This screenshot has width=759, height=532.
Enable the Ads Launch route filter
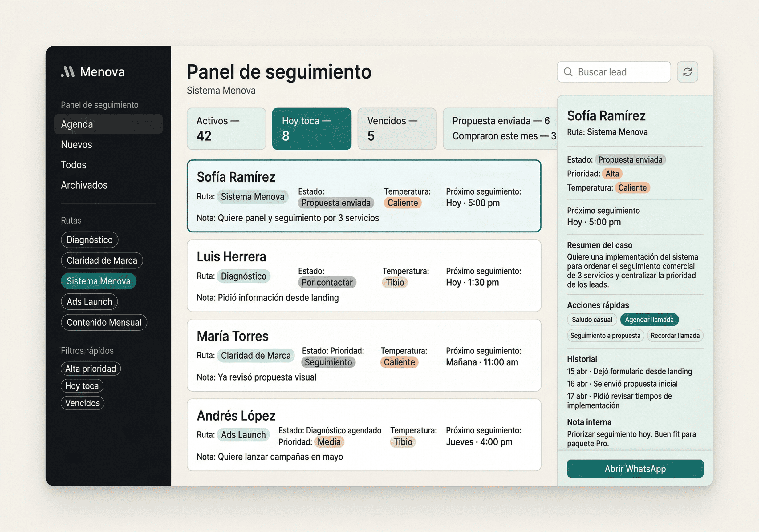point(89,301)
